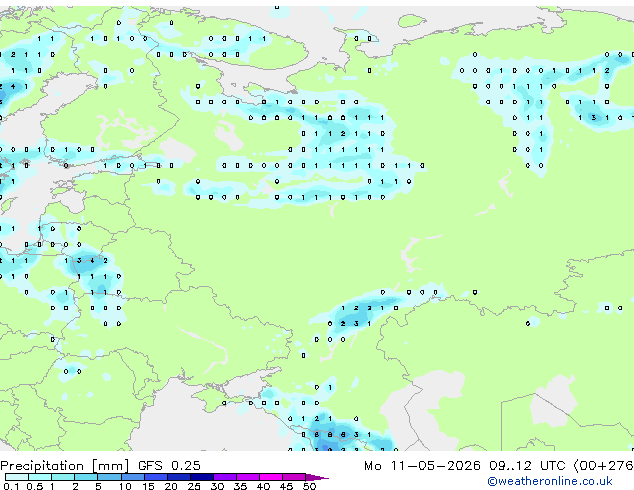Click the '30' legend scale label
Image resolution: width=634 pixels, height=490 pixels.
tap(218, 486)
